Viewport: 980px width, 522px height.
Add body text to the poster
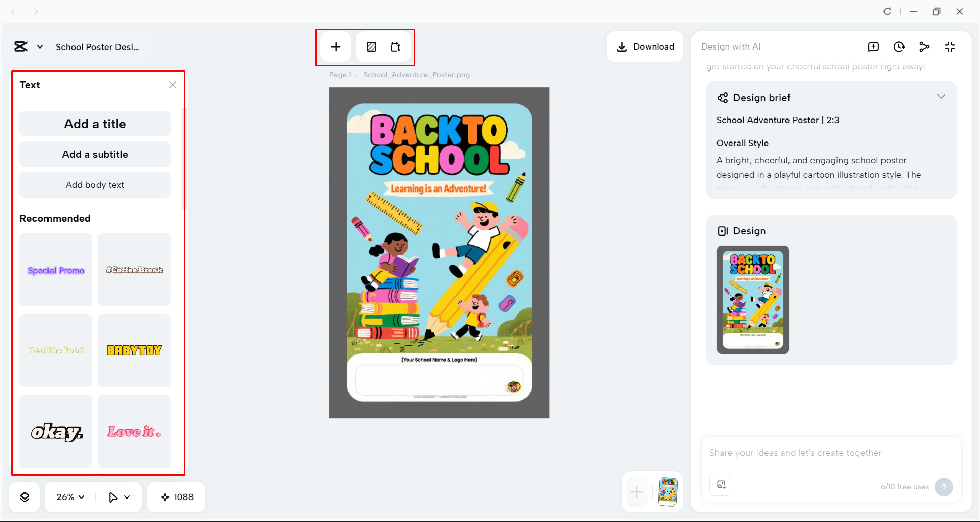point(94,185)
